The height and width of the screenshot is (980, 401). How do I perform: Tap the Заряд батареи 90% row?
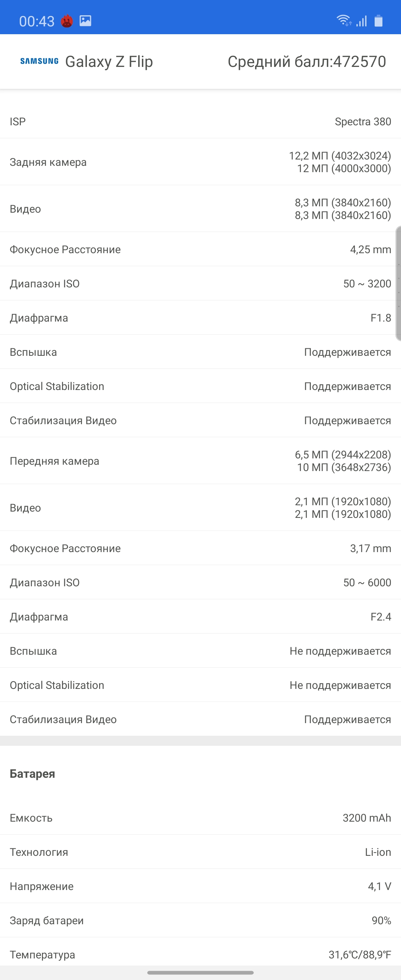200,920
